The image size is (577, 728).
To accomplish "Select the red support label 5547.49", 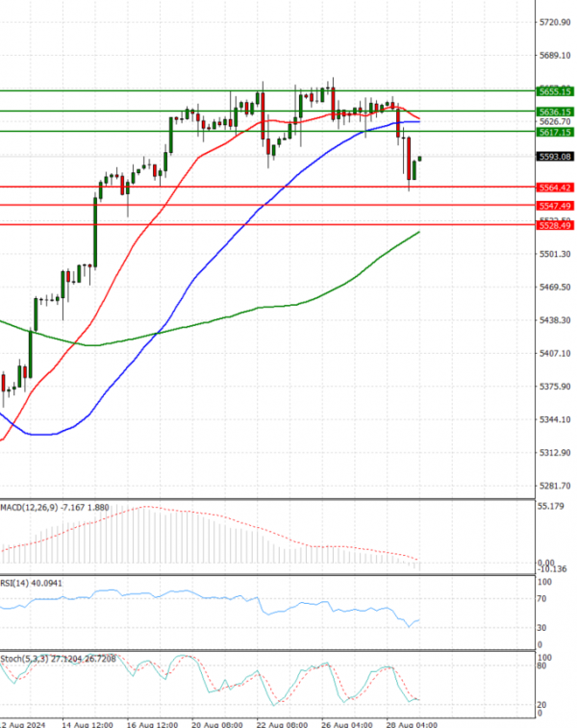I will pos(555,206).
